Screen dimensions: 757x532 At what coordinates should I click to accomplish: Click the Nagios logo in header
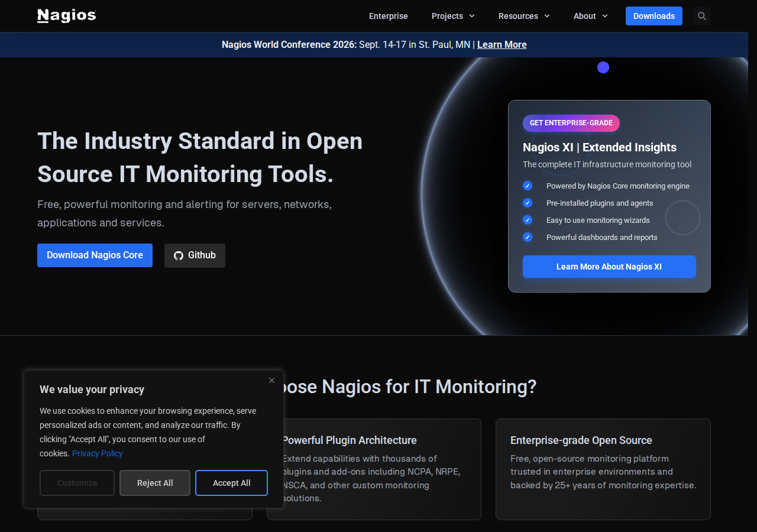(x=67, y=16)
